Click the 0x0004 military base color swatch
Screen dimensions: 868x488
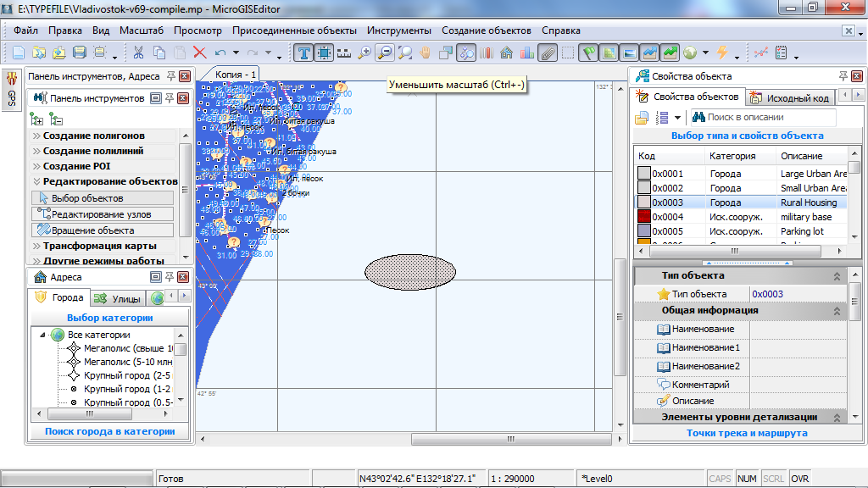click(x=643, y=217)
